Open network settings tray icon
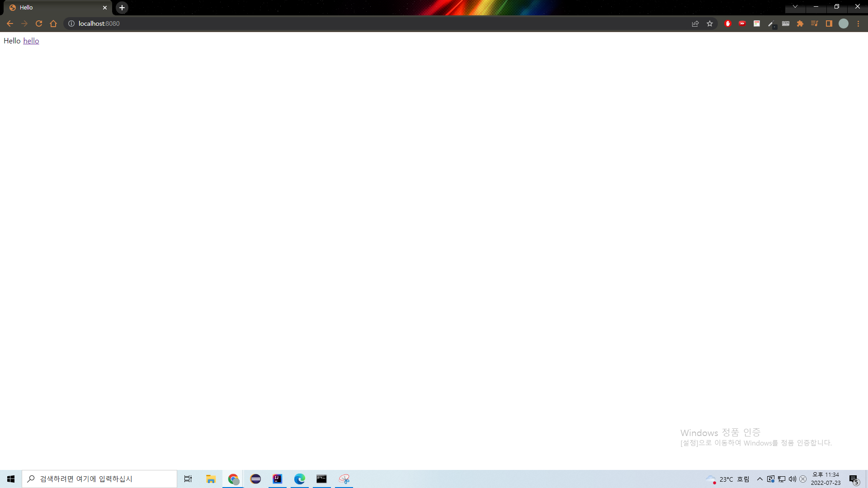868x488 pixels. 782,479
